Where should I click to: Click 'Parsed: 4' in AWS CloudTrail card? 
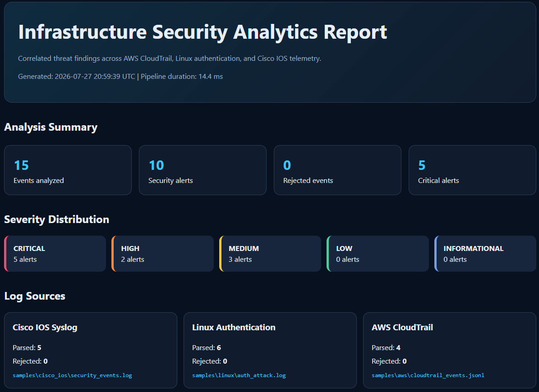tap(386, 348)
